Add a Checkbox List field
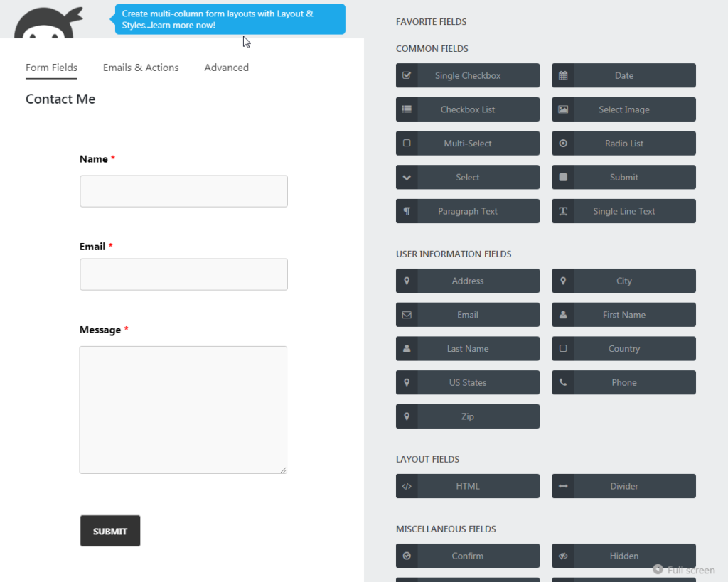Viewport: 728px width, 582px height. click(468, 109)
